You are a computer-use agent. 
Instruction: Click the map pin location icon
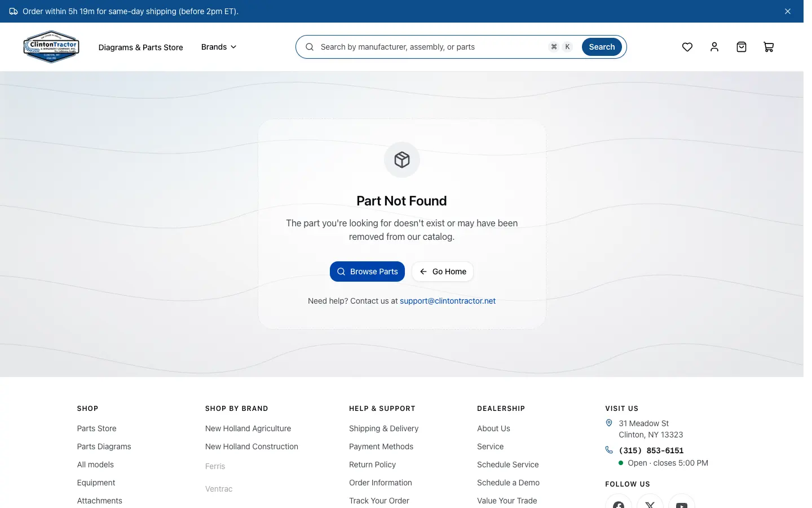(x=609, y=423)
